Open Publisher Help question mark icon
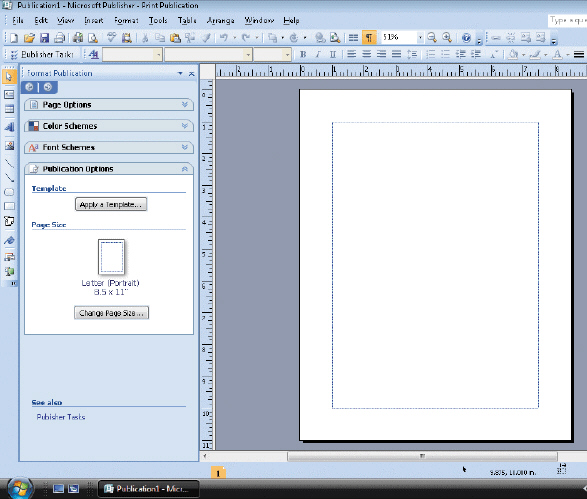587x499 pixels. click(x=466, y=37)
